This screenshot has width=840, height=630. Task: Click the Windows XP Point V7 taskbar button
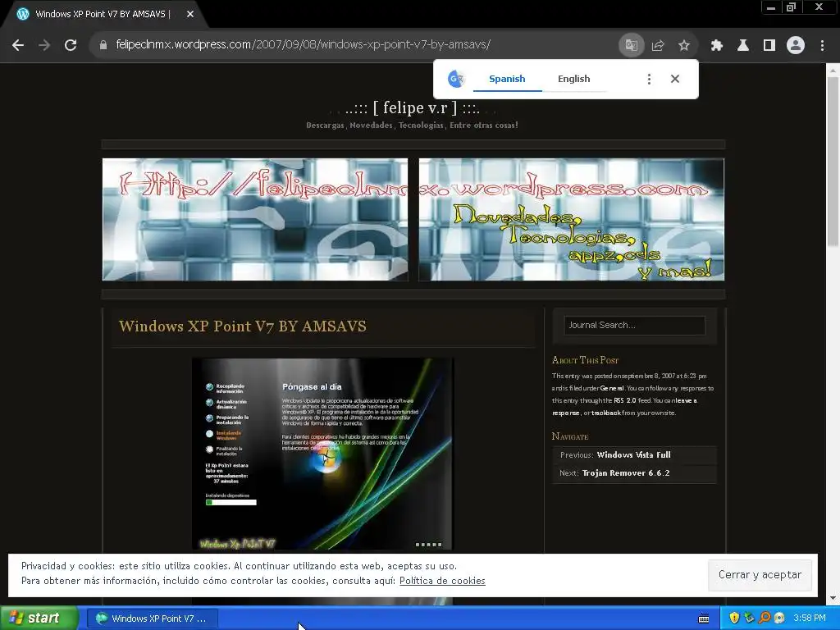(152, 619)
